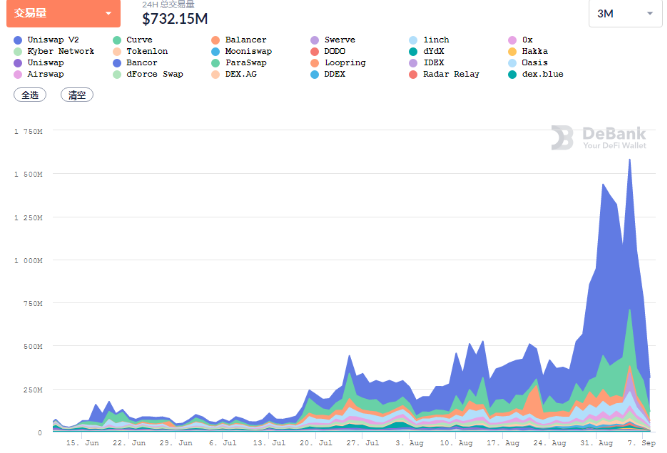The image size is (667, 453).
Task: Toggle Tokenlon legend series
Action: click(x=140, y=51)
